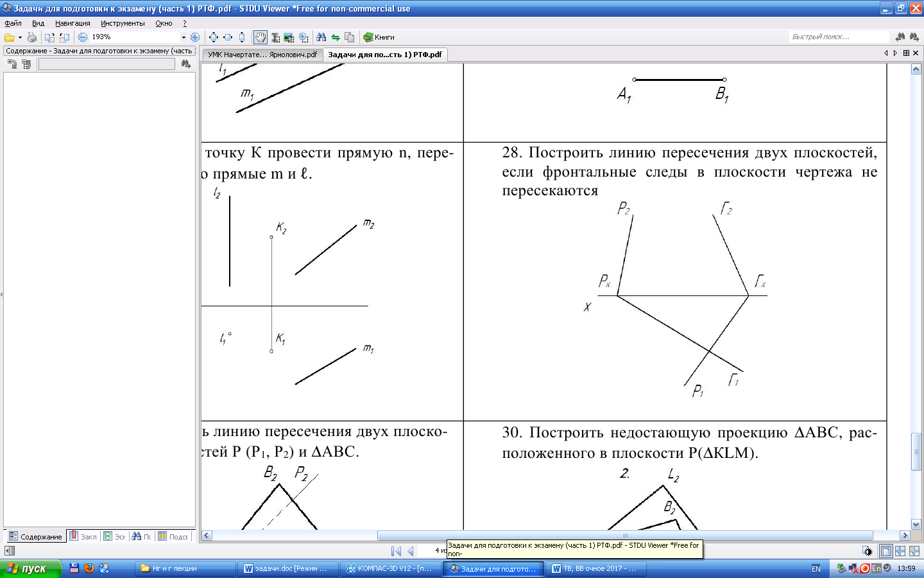Click the Быстрый поиск search field
Image resolution: width=924 pixels, height=578 pixels.
click(x=838, y=37)
